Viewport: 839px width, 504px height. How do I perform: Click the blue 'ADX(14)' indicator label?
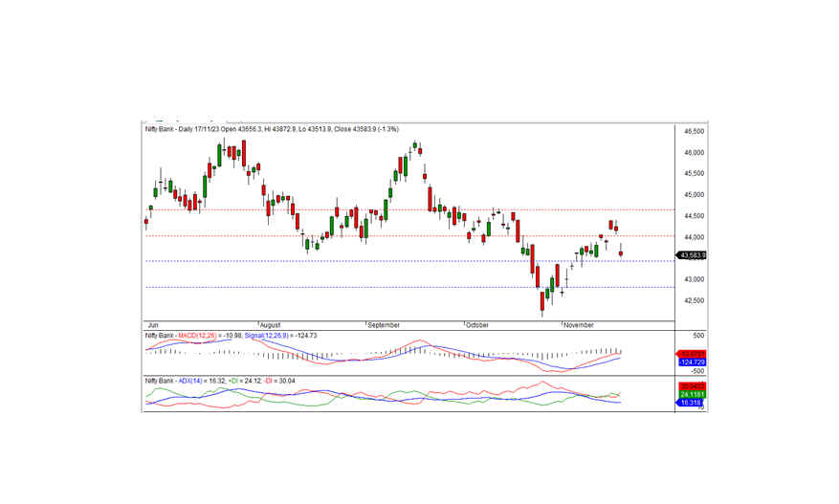[x=190, y=381]
